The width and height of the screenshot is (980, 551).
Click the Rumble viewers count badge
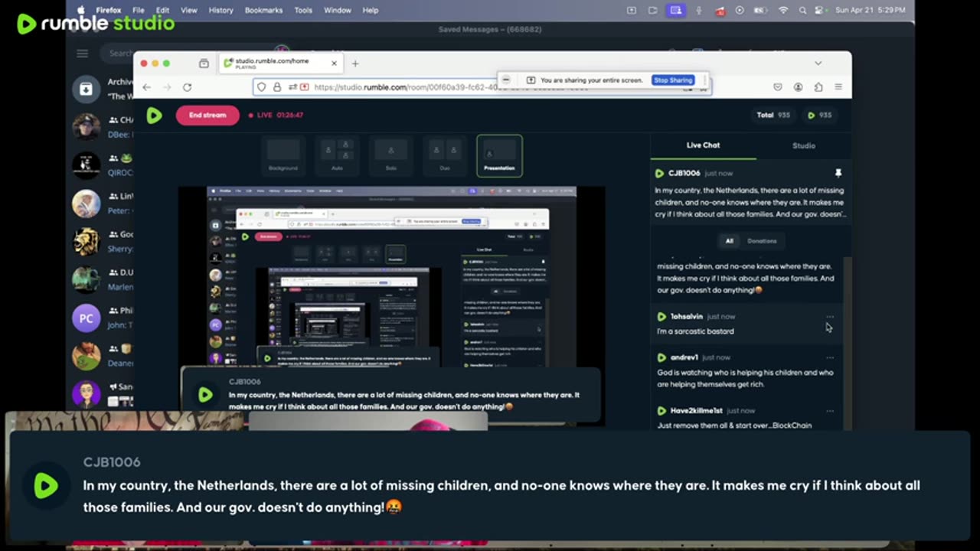(820, 115)
